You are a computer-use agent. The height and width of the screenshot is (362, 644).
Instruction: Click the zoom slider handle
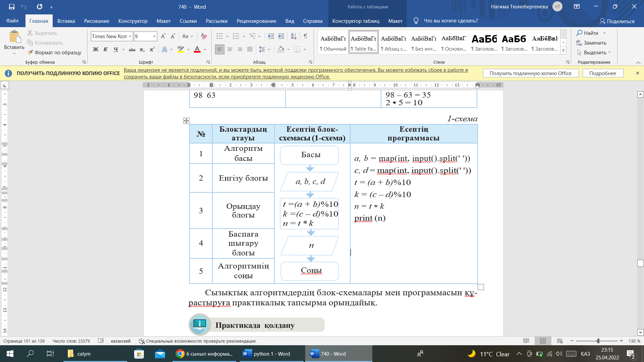pos(598,341)
